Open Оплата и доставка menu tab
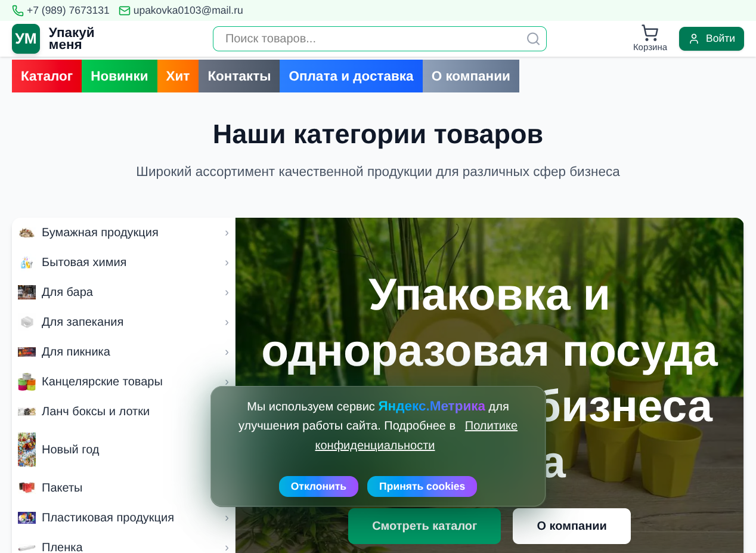This screenshot has width=756, height=553. coord(351,76)
